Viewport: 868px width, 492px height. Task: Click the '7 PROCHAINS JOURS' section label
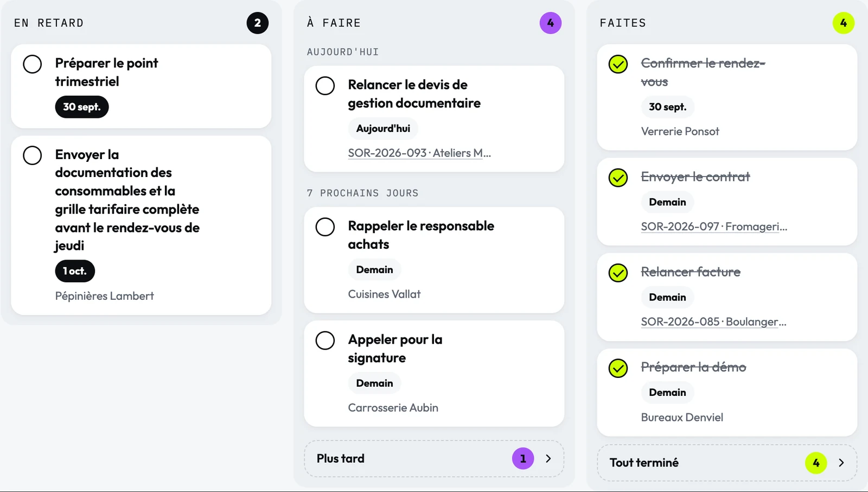click(362, 193)
